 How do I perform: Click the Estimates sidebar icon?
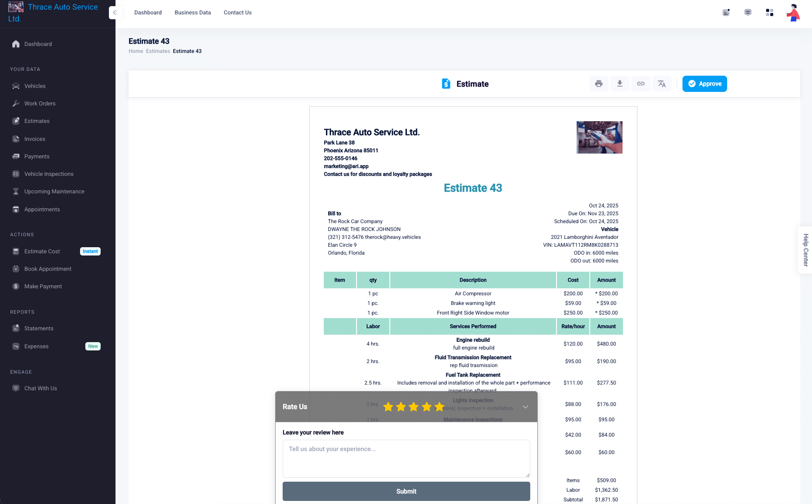pos(16,121)
